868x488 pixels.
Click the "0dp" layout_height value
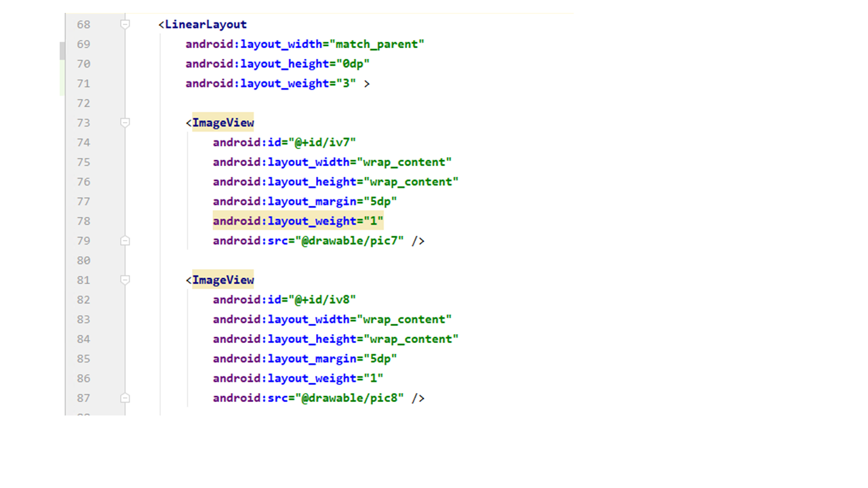(x=350, y=64)
